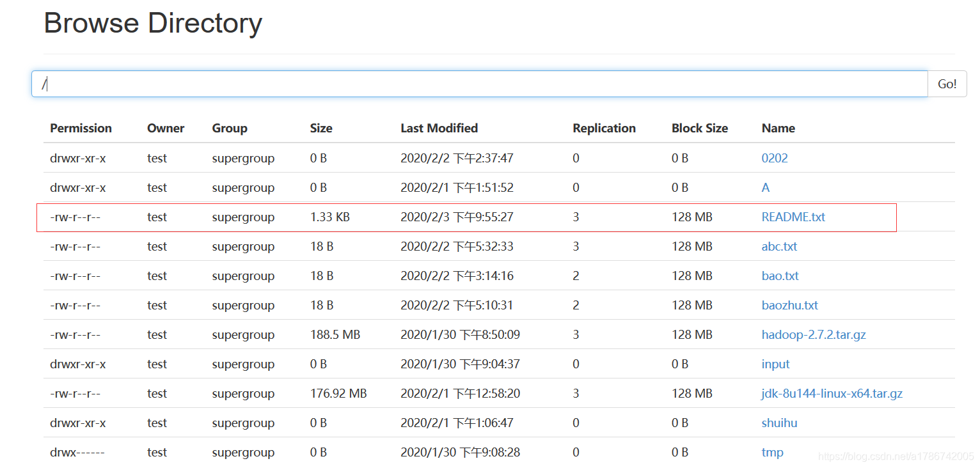This screenshot has width=980, height=468.
Task: Click supergroup in the shuihu row
Action: pos(243,423)
